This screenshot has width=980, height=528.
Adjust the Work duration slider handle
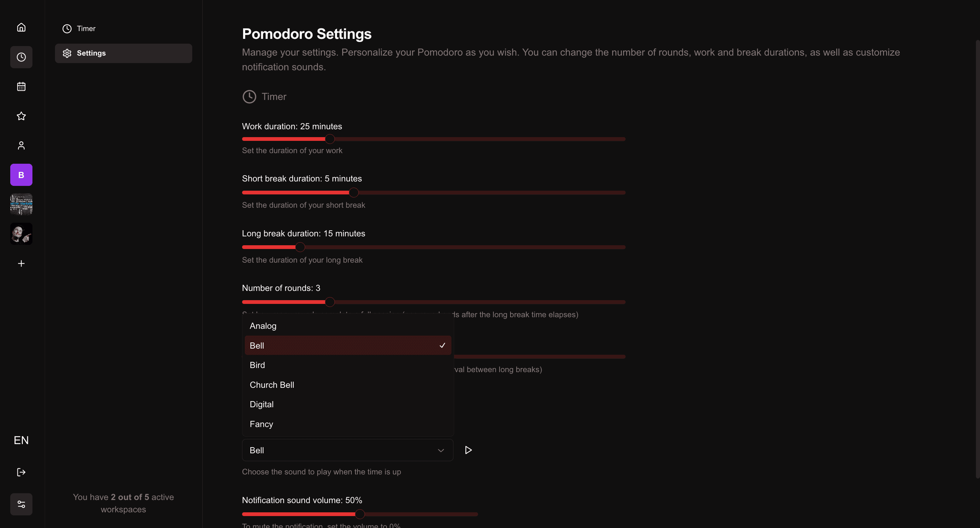click(330, 139)
